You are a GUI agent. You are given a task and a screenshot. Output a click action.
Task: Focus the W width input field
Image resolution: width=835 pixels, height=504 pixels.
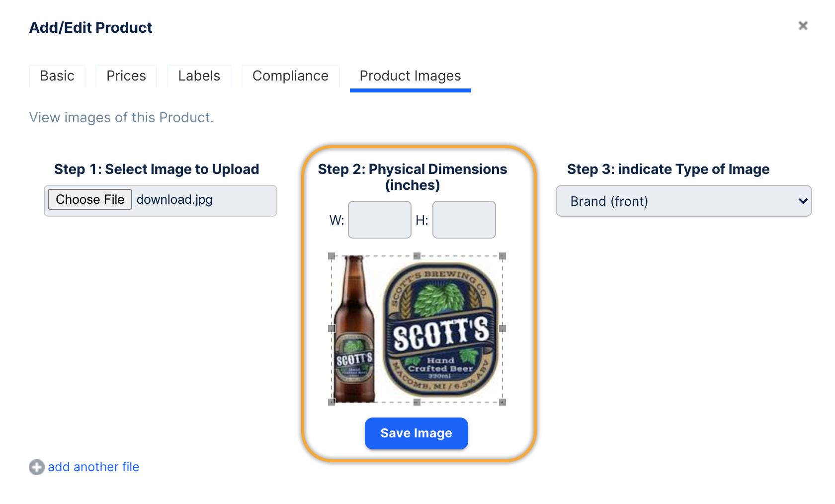pos(380,220)
